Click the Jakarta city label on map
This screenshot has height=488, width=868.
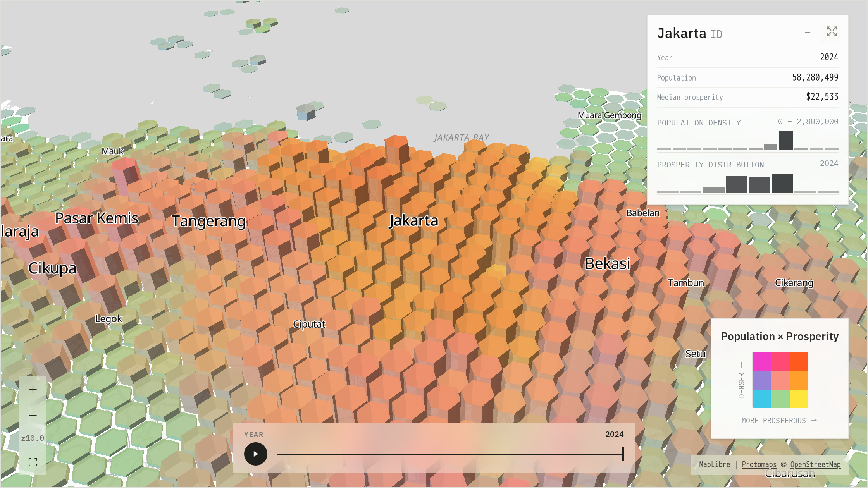pyautogui.click(x=413, y=221)
